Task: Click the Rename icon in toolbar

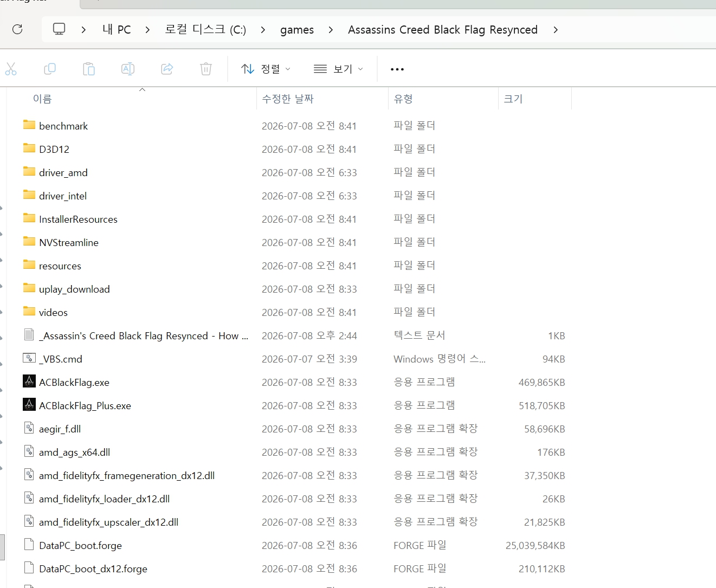Action: pos(128,69)
